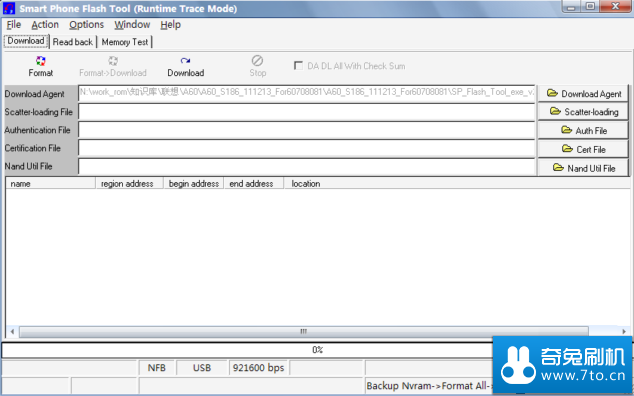Click the Nand Util File button
This screenshot has width=634, height=396.
tap(583, 168)
